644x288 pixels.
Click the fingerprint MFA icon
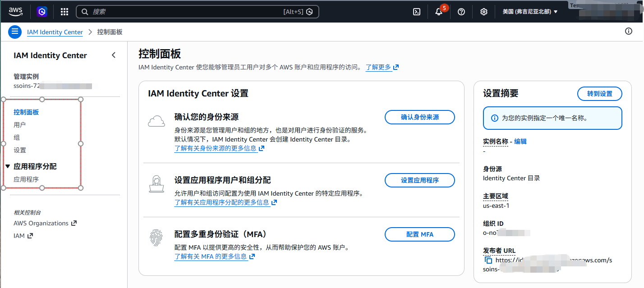(x=156, y=238)
